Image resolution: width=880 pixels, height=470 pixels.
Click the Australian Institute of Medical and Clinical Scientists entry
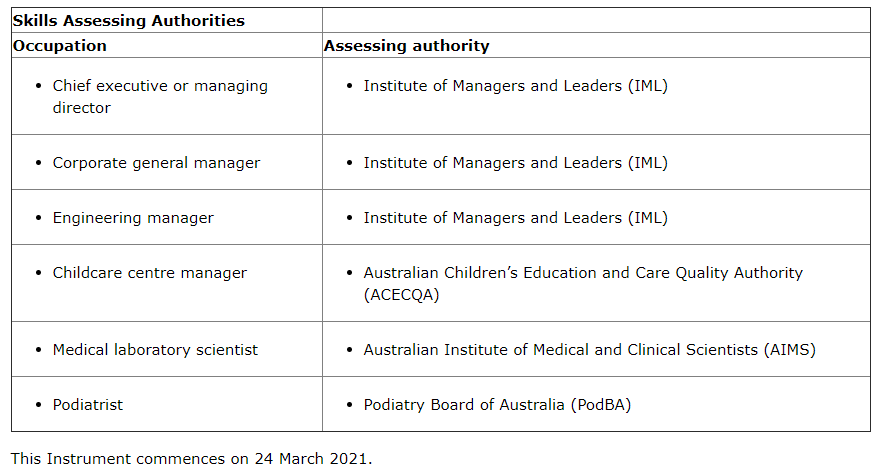(x=589, y=350)
